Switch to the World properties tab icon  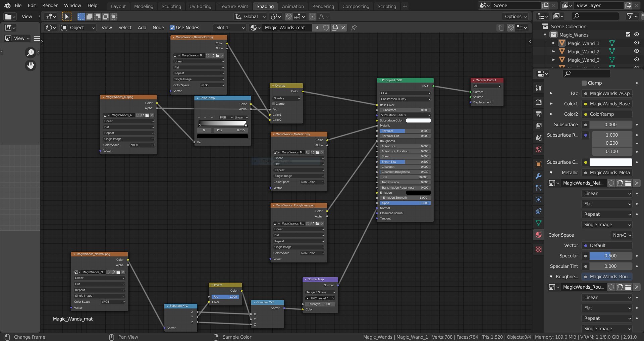pos(538,149)
